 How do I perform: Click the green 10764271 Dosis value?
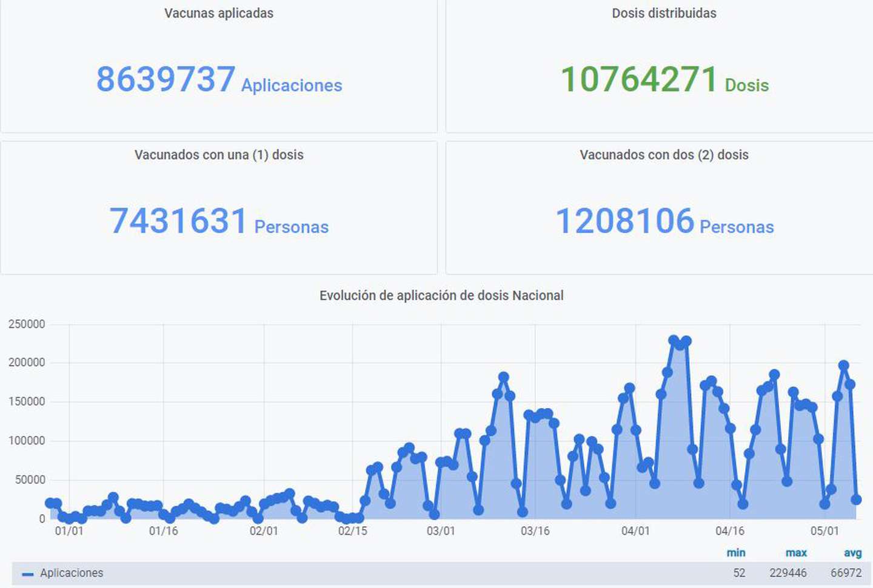(639, 79)
